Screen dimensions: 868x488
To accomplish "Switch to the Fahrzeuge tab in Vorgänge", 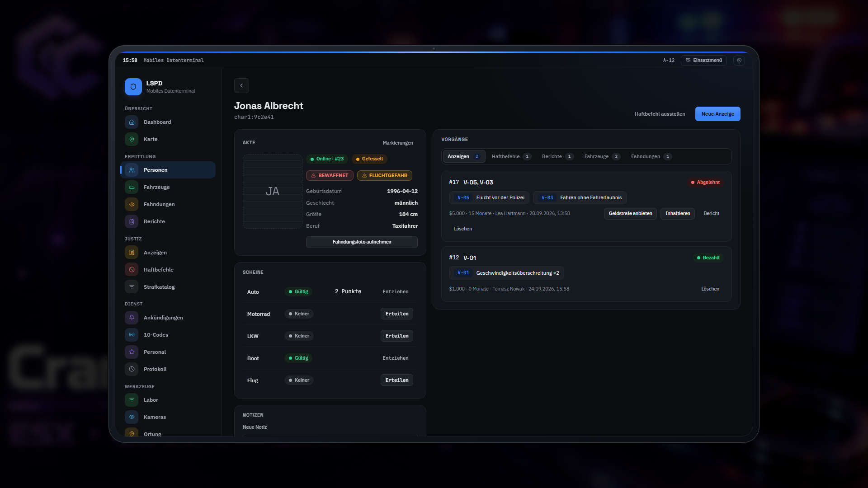I will (x=602, y=156).
